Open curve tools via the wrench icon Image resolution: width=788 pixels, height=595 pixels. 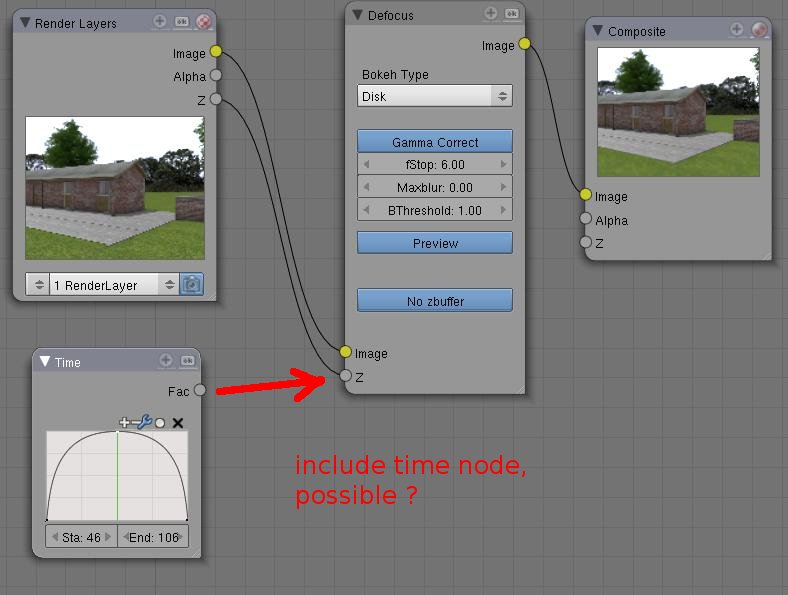pos(145,422)
